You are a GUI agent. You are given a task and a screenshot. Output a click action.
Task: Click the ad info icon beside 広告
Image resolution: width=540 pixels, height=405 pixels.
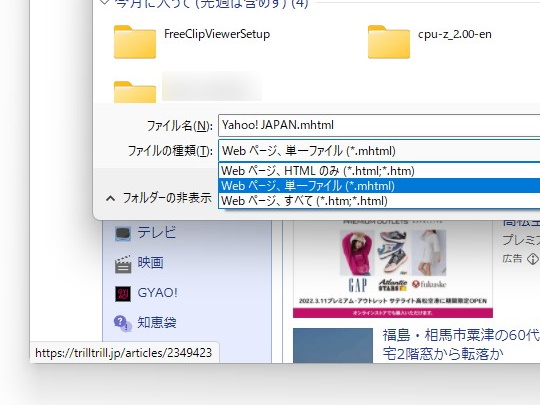pos(533,259)
